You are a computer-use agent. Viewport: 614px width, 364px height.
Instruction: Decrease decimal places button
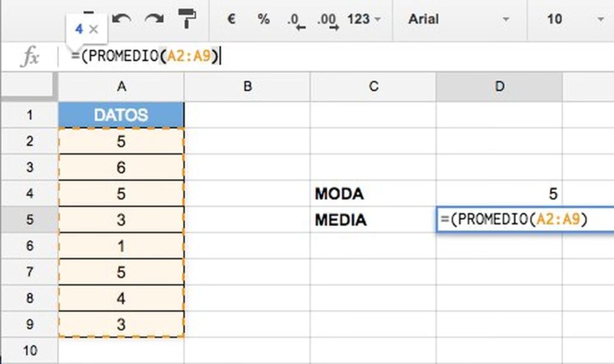[x=296, y=20]
